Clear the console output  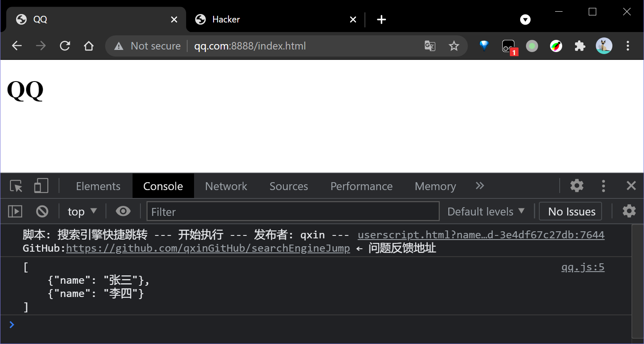click(x=42, y=211)
